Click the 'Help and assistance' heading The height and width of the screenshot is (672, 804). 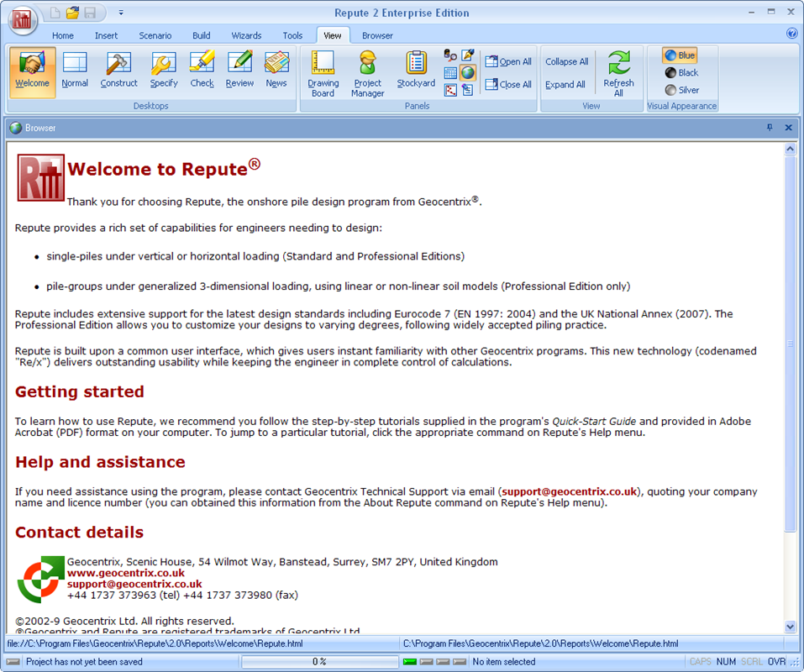pos(100,462)
